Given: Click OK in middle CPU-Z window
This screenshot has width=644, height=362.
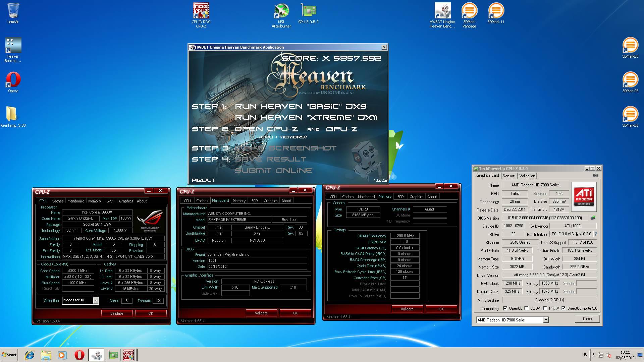Looking at the screenshot, I should (295, 313).
